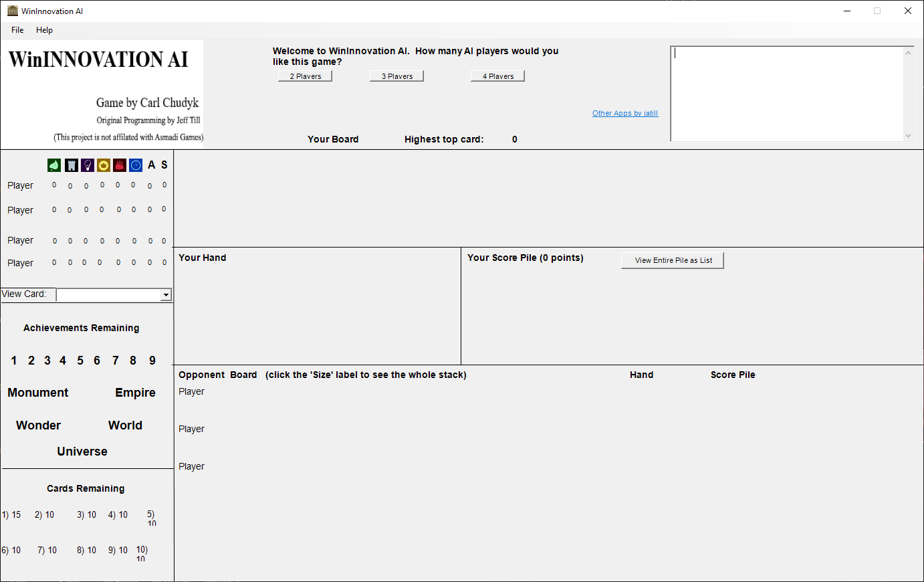The height and width of the screenshot is (582, 924).
Task: Click the '8) 10' cards remaining entry
Action: coord(87,551)
